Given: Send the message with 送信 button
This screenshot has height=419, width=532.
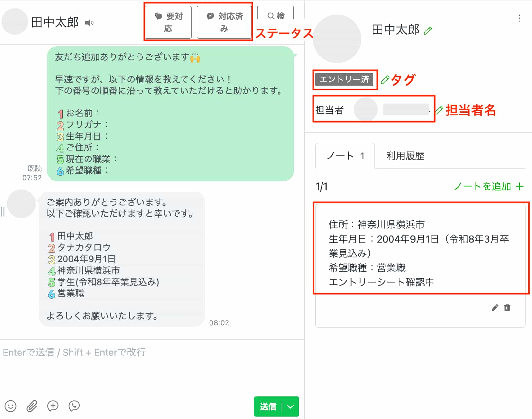Looking at the screenshot, I should coord(268,407).
